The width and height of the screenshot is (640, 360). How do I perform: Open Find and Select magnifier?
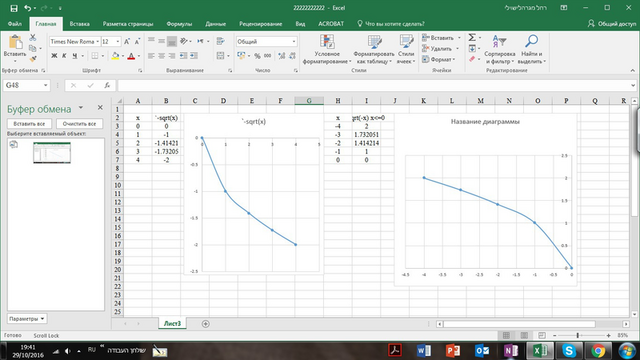click(x=531, y=41)
